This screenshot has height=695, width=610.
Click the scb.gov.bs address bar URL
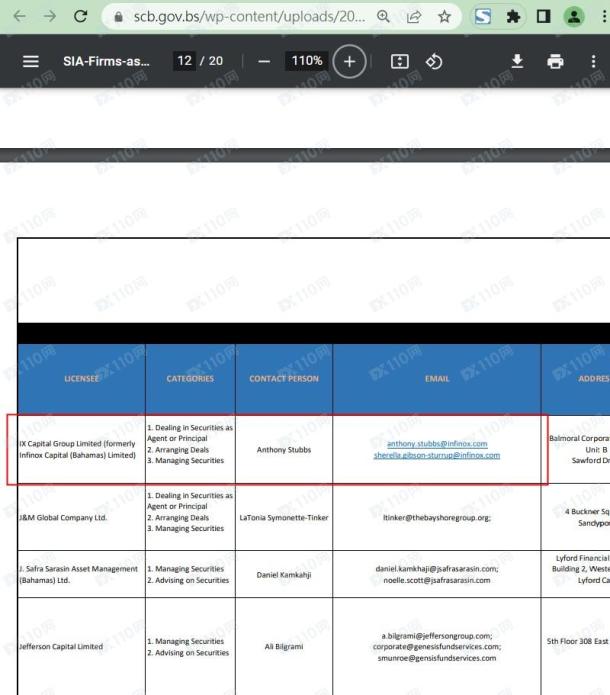[x=250, y=17]
